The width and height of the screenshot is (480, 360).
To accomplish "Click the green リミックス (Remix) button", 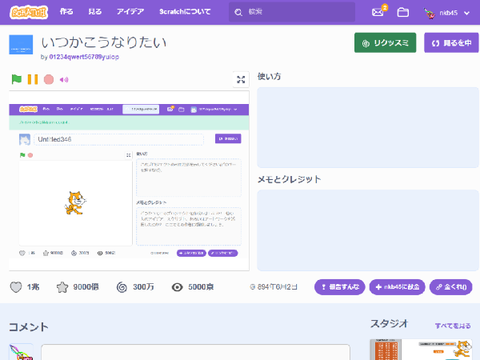I will 385,43.
